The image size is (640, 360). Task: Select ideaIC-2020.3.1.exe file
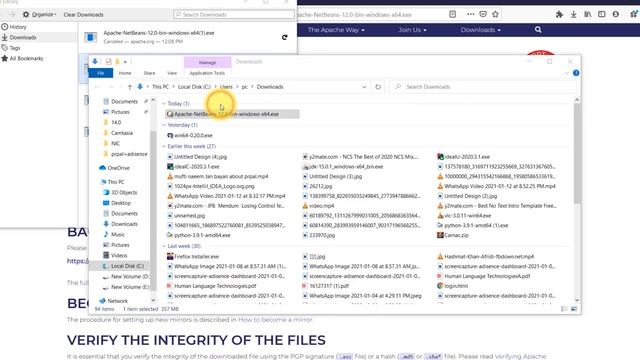click(193, 167)
